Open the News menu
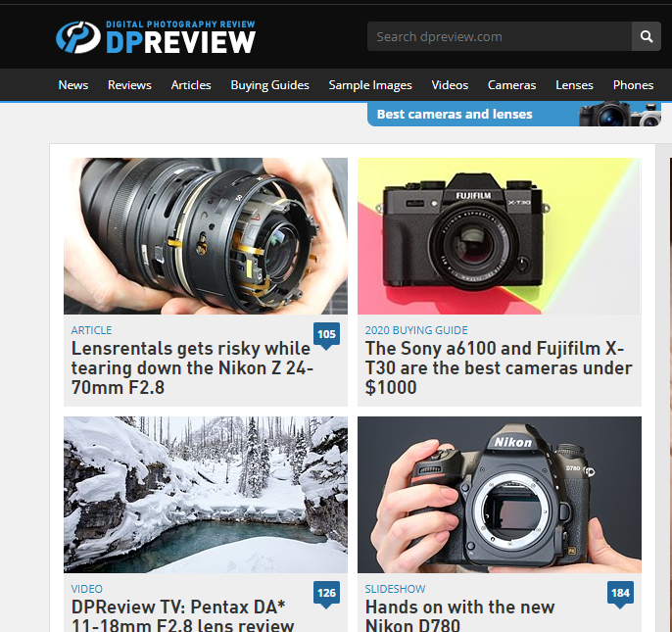The image size is (672, 632). click(73, 85)
